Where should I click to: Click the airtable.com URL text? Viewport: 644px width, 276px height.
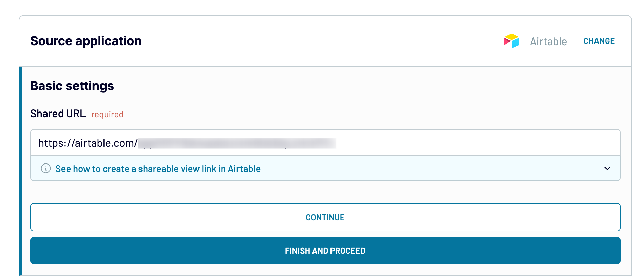(88, 142)
